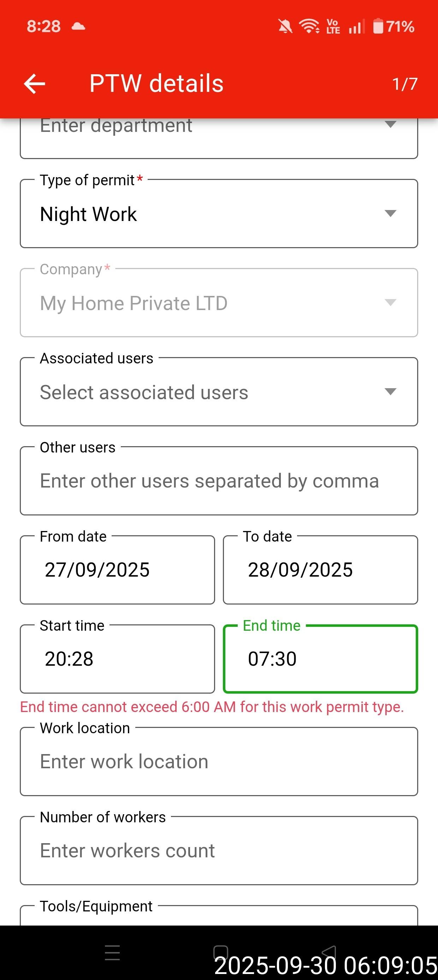Tap the battery indicator icon

(378, 27)
